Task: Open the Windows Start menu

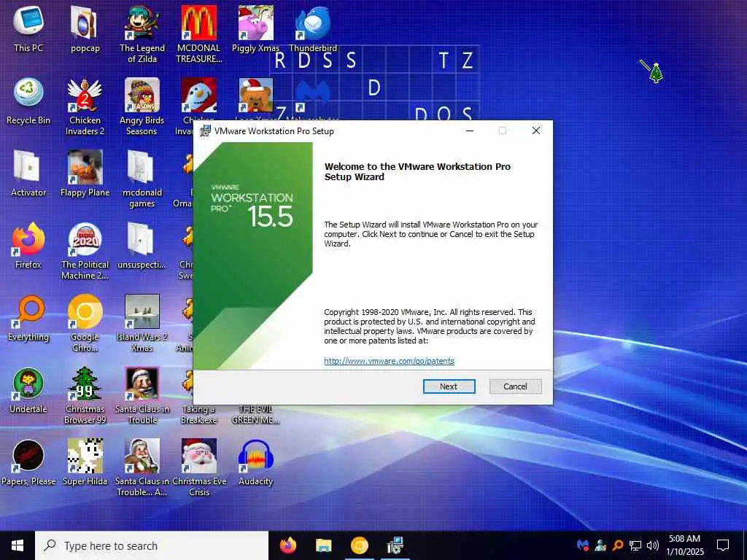Action: click(18, 545)
